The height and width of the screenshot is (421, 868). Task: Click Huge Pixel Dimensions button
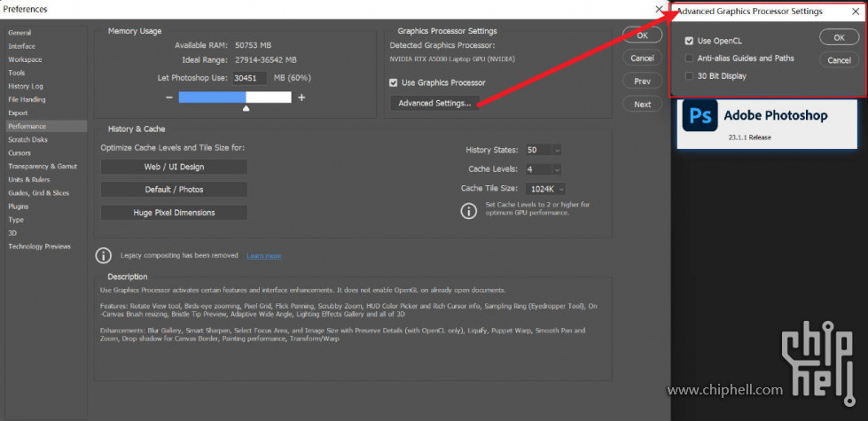[174, 213]
